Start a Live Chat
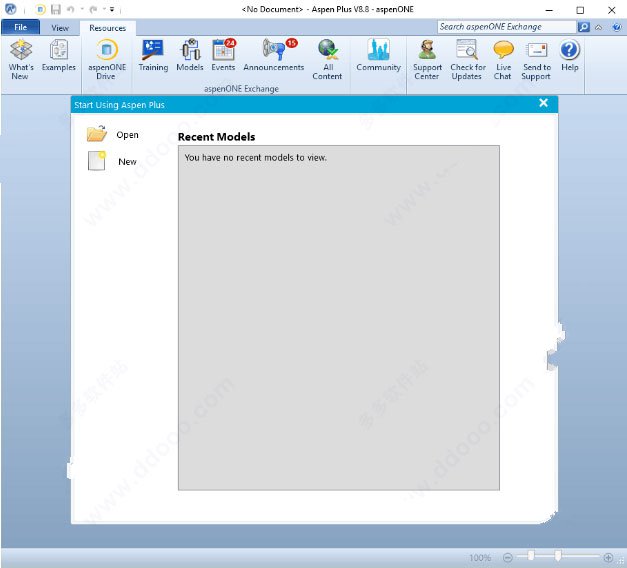Screen dimensions: 627x568 click(503, 60)
